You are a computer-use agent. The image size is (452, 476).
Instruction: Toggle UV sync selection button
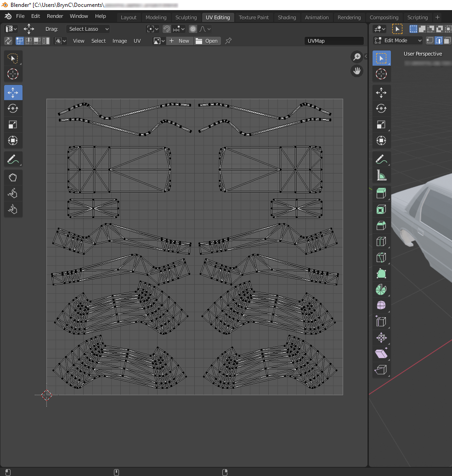point(9,41)
